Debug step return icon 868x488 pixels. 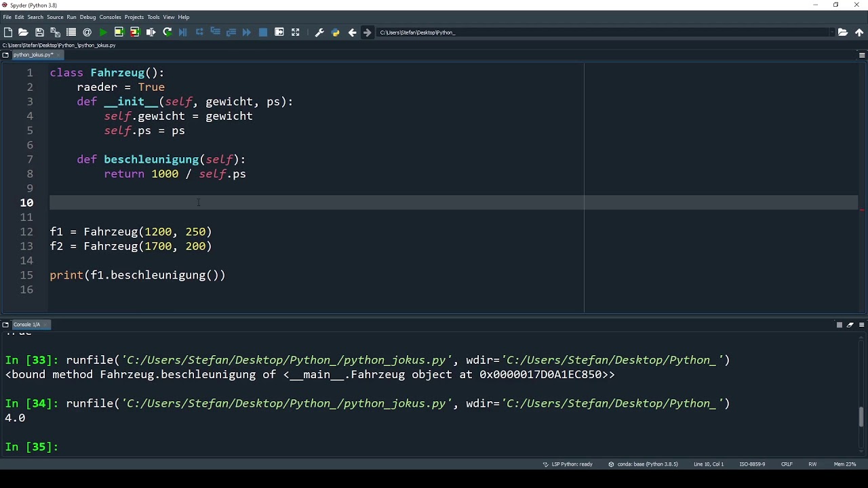[231, 33]
